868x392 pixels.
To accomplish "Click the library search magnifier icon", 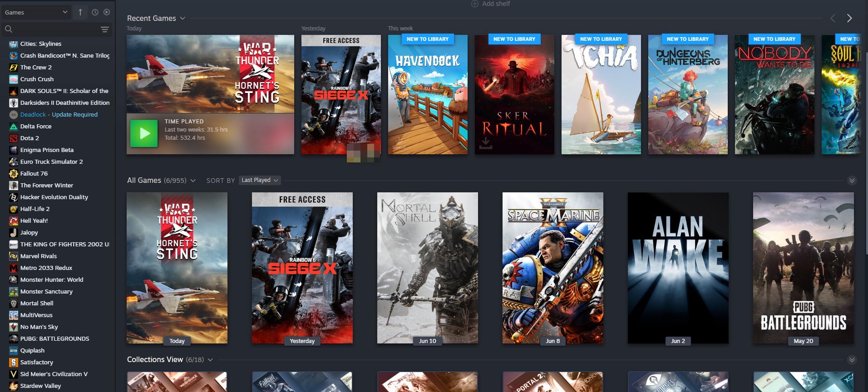I will [8, 29].
